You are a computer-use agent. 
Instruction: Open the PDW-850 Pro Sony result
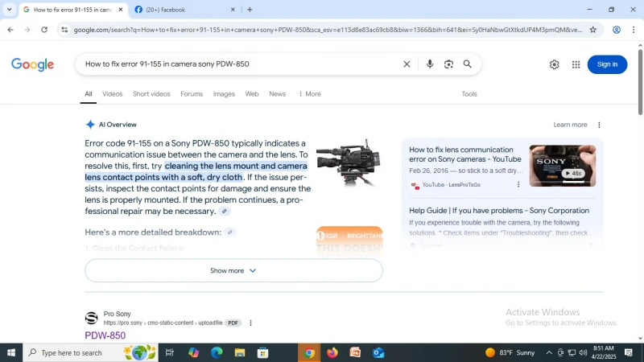point(105,335)
